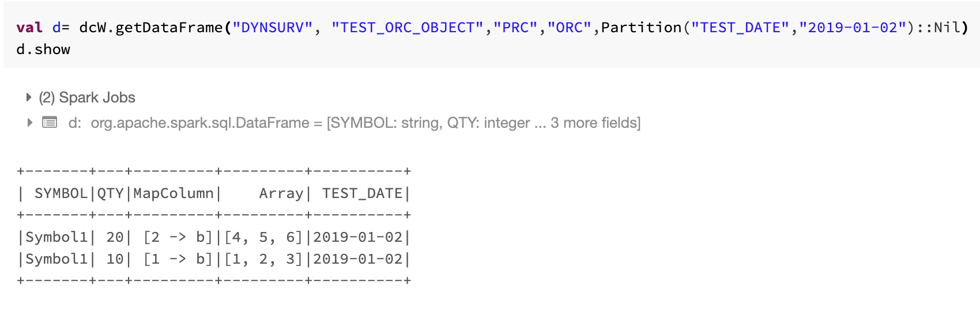Viewport: 980px width, 312px height.
Task: Click the QTY value 20 in output
Action: pyautogui.click(x=115, y=237)
